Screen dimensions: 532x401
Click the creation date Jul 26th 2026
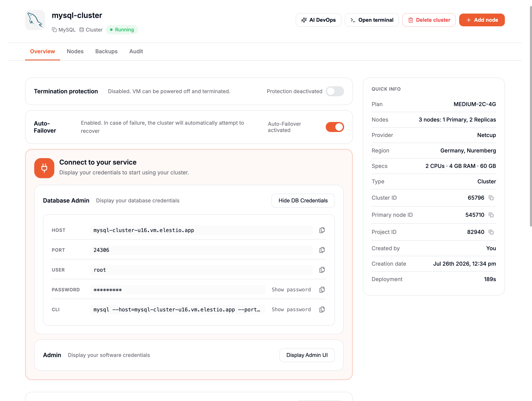coord(464,264)
